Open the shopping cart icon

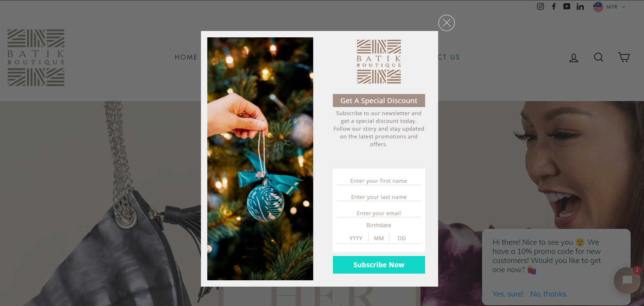pos(624,57)
